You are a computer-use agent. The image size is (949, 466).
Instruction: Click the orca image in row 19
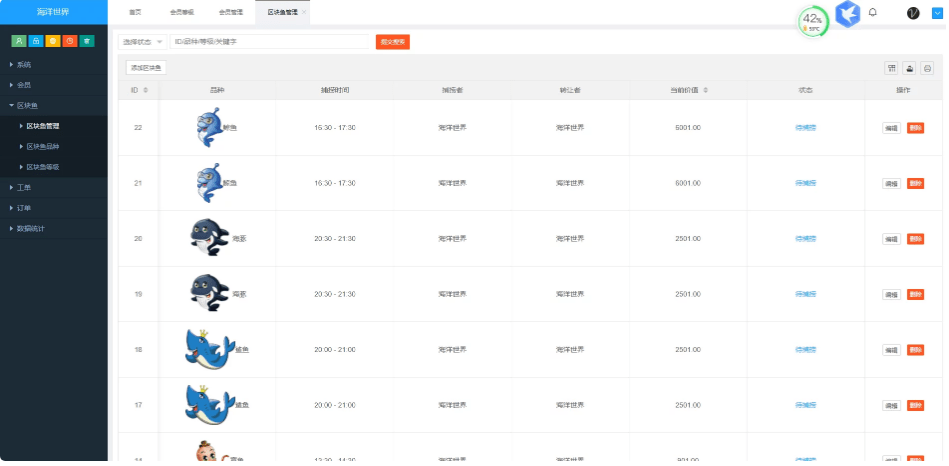tap(209, 294)
